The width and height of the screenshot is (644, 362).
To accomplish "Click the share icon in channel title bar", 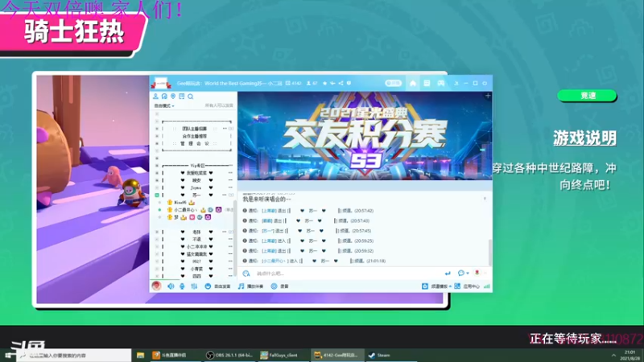I will [x=341, y=84].
